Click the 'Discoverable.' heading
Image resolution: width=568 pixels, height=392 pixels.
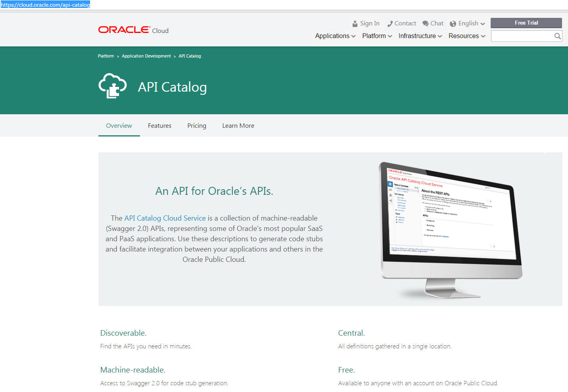(123, 333)
